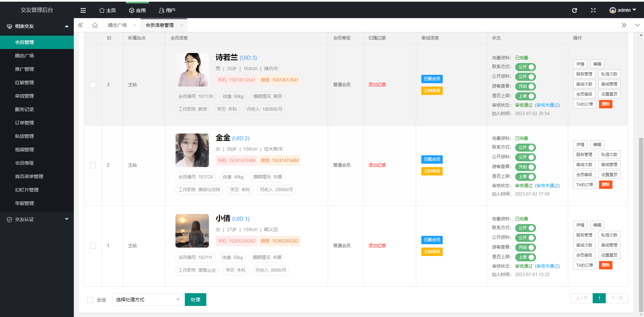Image resolution: width=644 pixels, height=317 pixels.
Task: Click 立刻牵线 button for 金金
Action: click(x=432, y=171)
